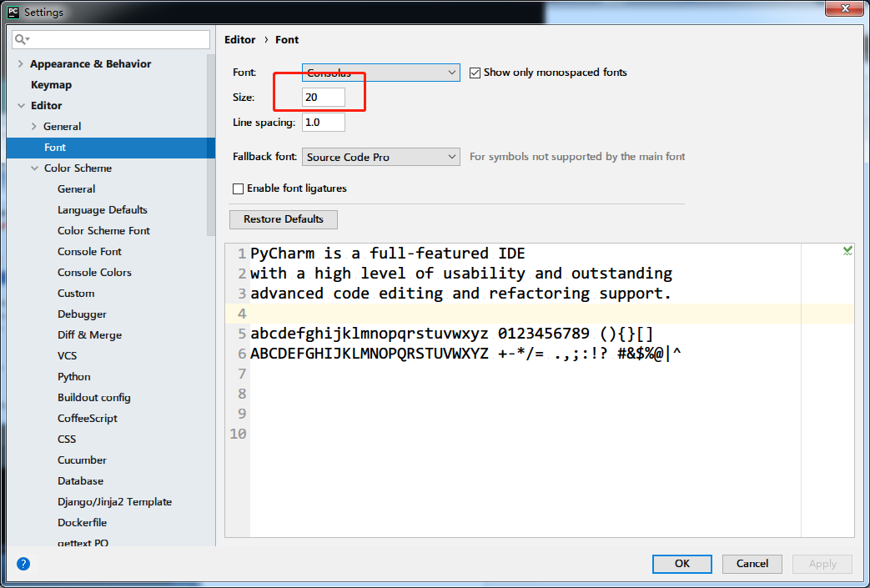Click the Line spacing input field
This screenshot has width=870, height=588.
(324, 123)
